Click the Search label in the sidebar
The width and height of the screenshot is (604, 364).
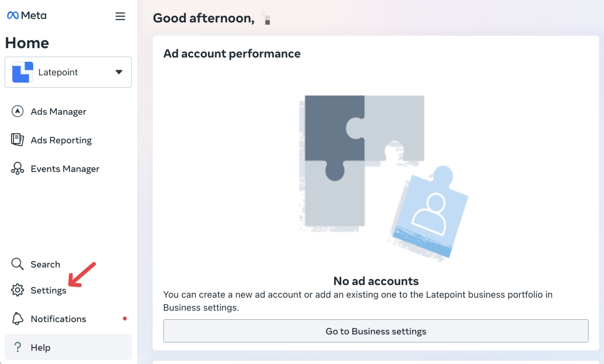point(45,265)
